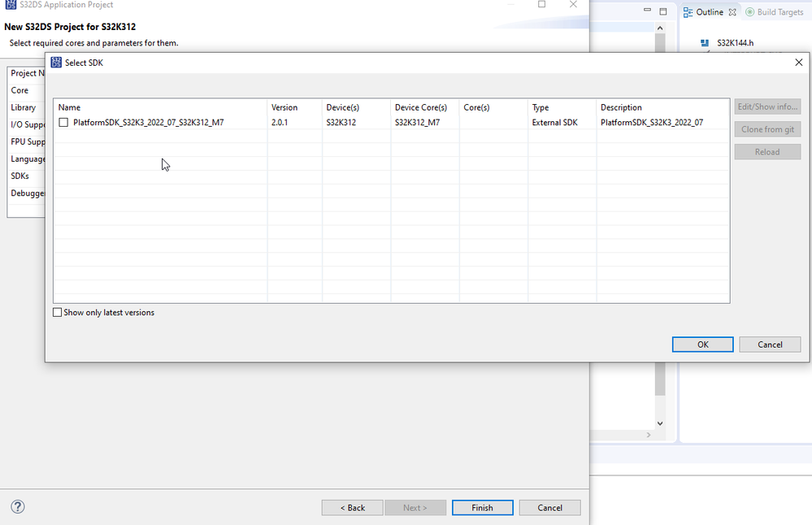The image size is (812, 525).
Task: Click Finish in the New Project wizard
Action: click(482, 507)
